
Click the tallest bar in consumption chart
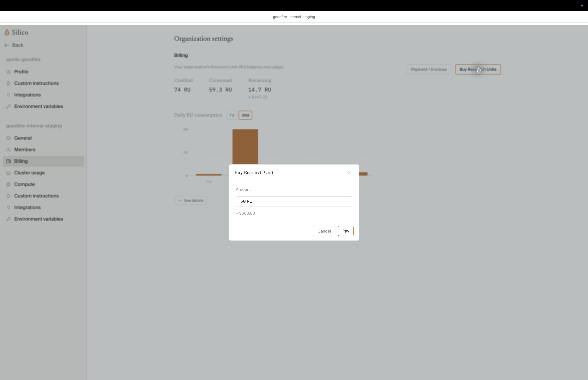(245, 147)
